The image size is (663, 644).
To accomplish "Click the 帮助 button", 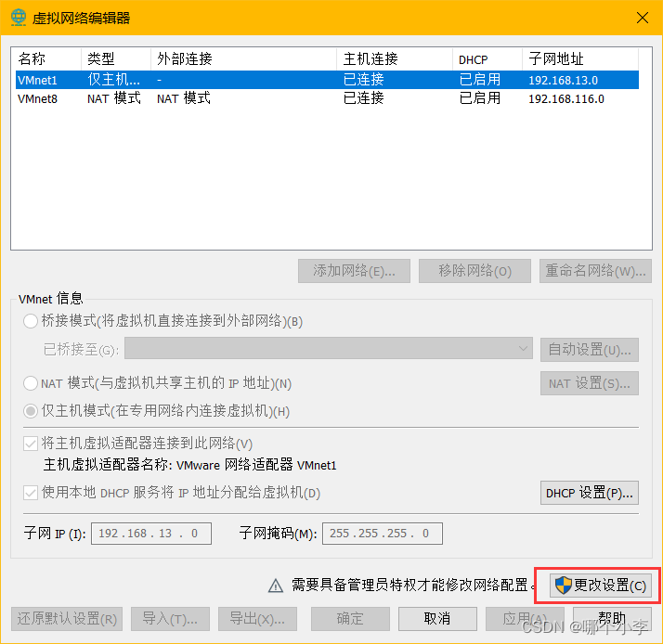I will (612, 619).
